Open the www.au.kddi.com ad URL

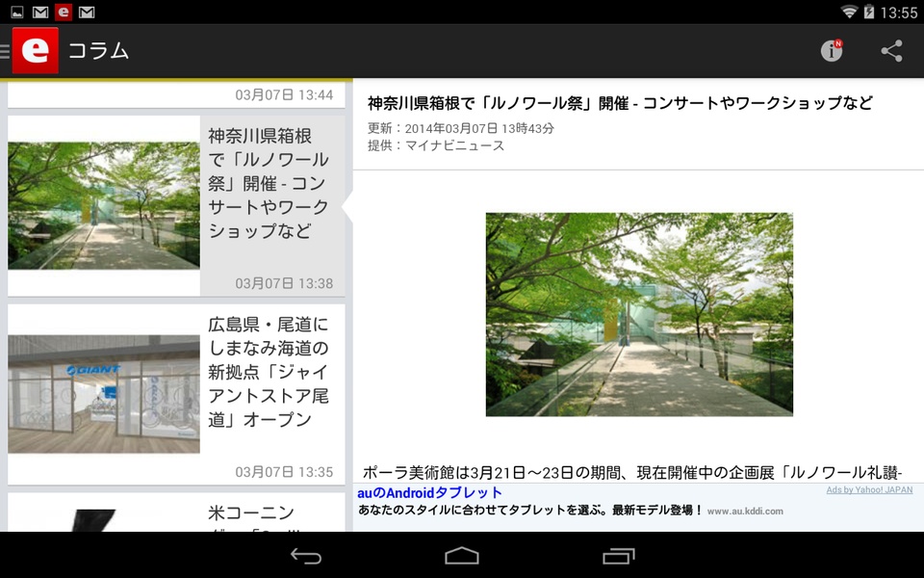click(x=745, y=512)
